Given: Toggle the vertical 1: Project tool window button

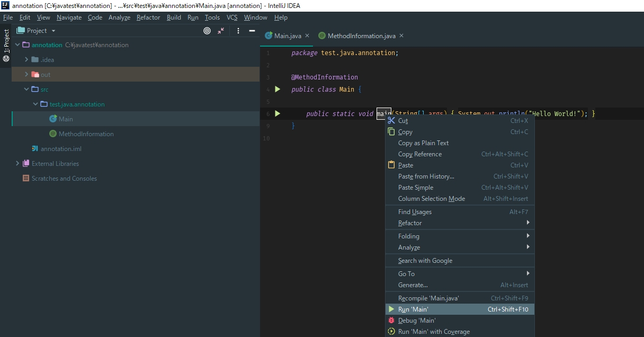Looking at the screenshot, I should coord(6,46).
